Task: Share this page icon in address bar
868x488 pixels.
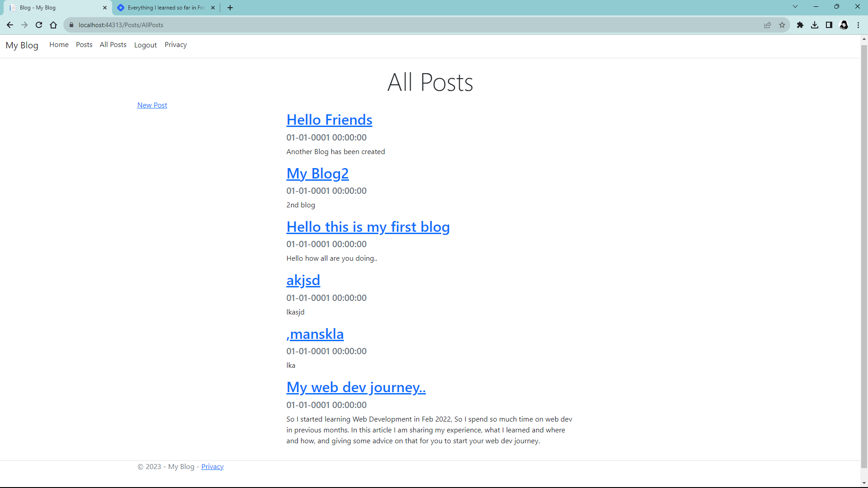Action: [x=768, y=25]
